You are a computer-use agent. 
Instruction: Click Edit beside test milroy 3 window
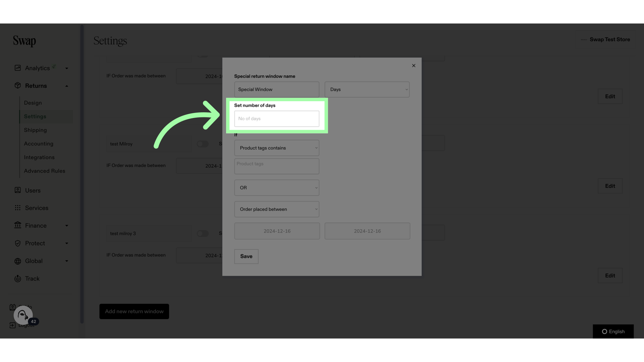[610, 276]
